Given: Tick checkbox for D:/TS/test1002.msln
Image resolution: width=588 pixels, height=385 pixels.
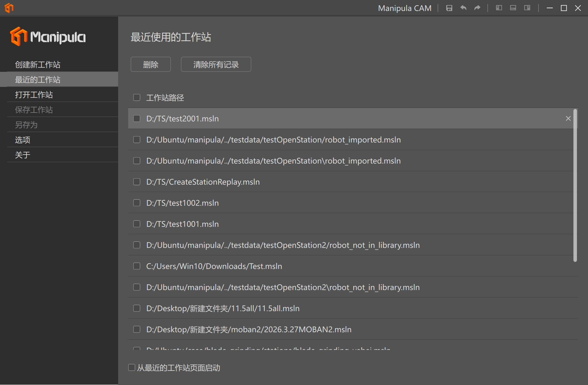Looking at the screenshot, I should point(137,203).
